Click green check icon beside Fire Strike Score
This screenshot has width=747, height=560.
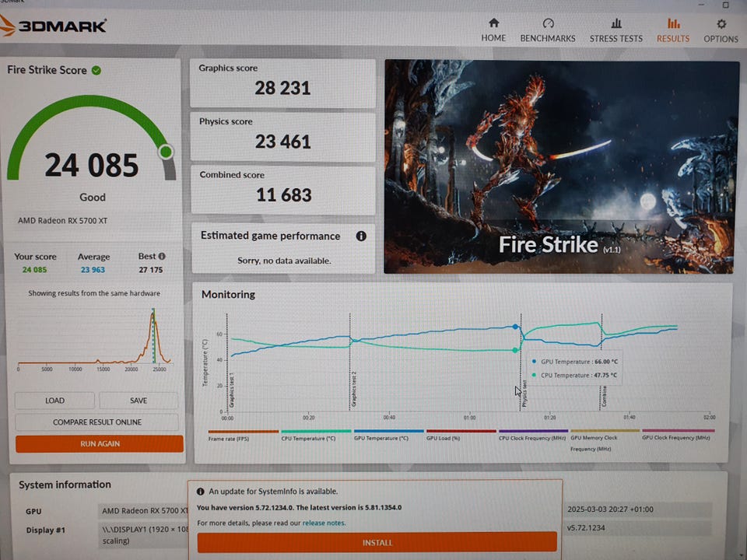96,70
